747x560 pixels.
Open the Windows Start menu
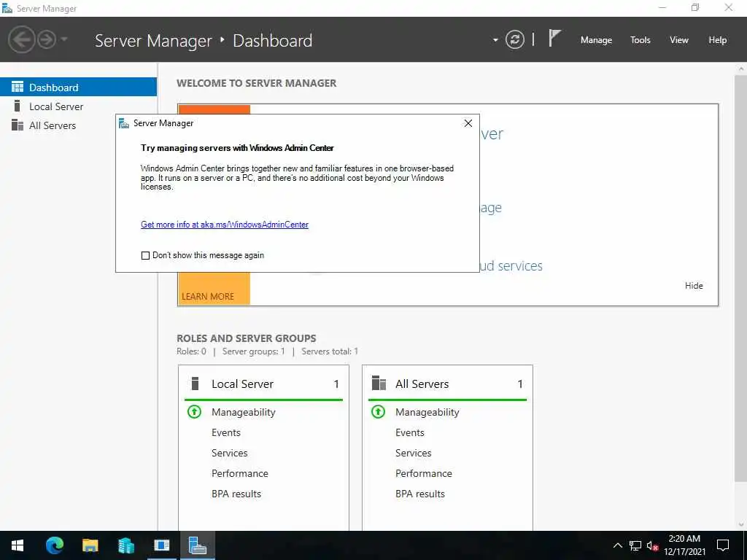[x=18, y=545]
